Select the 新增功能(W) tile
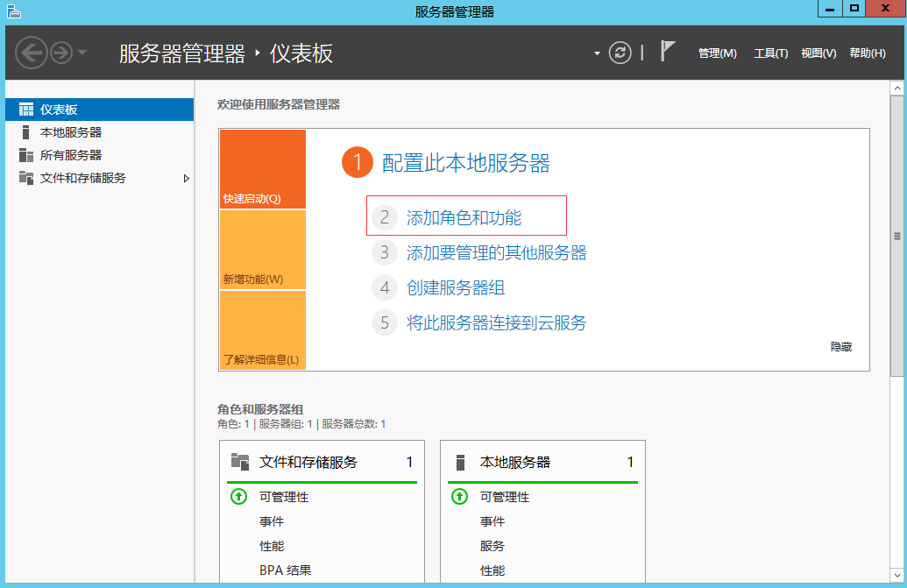This screenshot has height=588, width=907. pyautogui.click(x=262, y=250)
